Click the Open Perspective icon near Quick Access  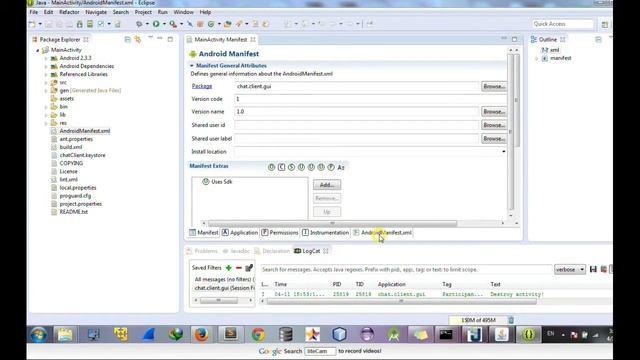[x=605, y=24]
